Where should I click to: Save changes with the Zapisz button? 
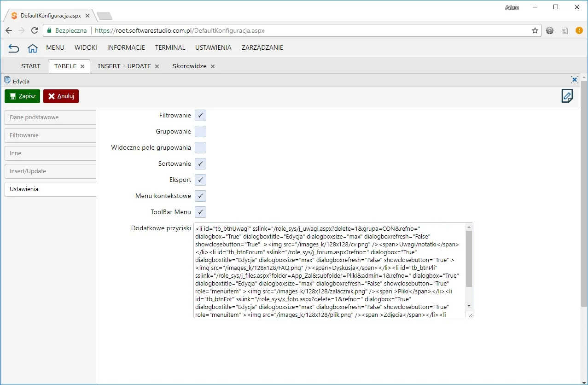(x=23, y=96)
